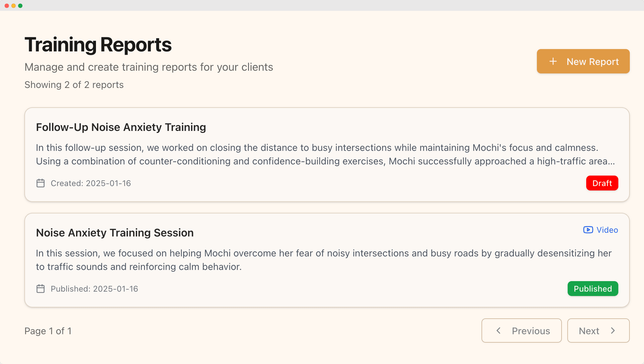This screenshot has height=364, width=644.
Task: Toggle the Published status badge
Action: coord(593,289)
